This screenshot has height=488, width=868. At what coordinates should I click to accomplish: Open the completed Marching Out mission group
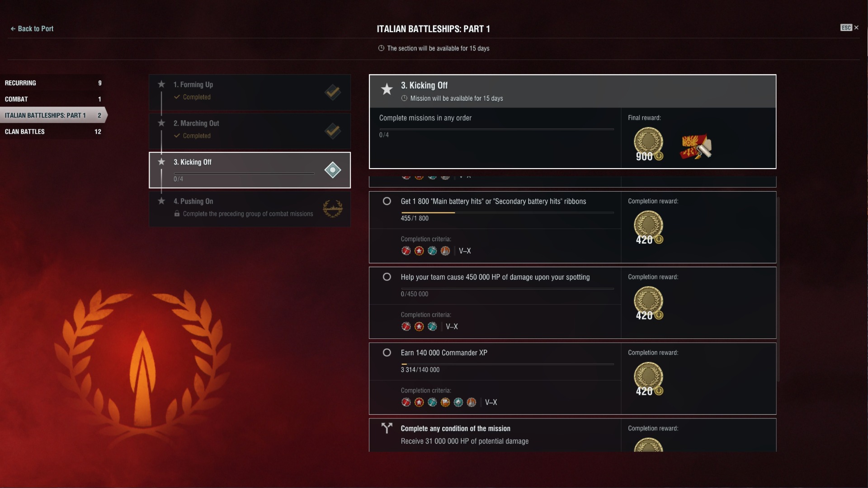pos(250,131)
